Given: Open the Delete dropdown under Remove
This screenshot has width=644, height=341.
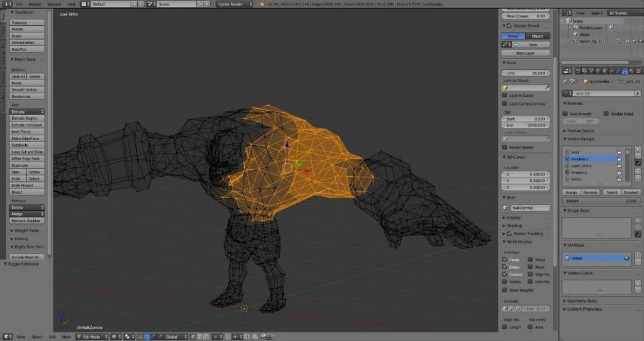Looking at the screenshot, I should point(26,208).
